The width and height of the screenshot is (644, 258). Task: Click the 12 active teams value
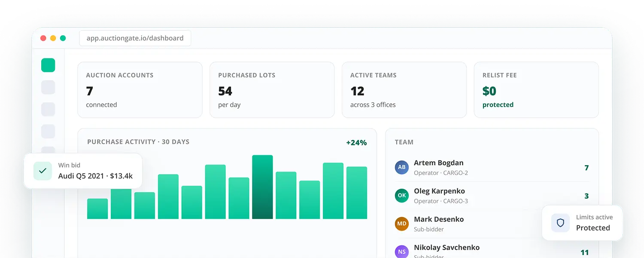[x=357, y=91]
